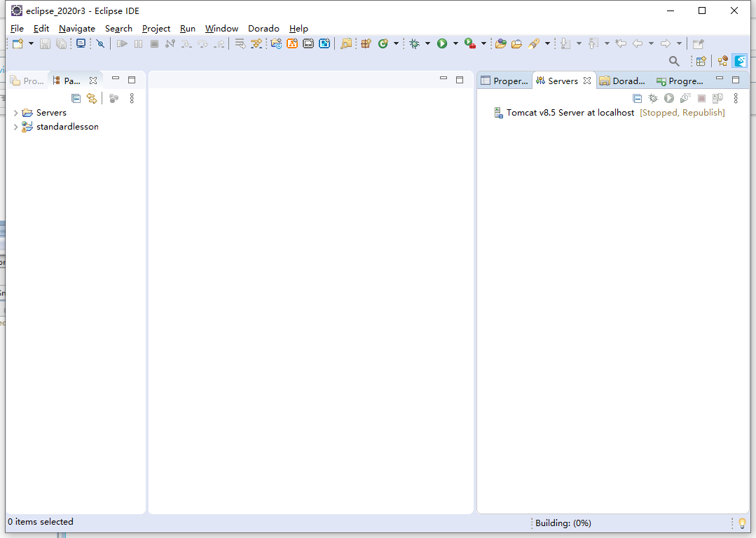Click the Step Return icon
The width and height of the screenshot is (756, 538).
point(219,44)
